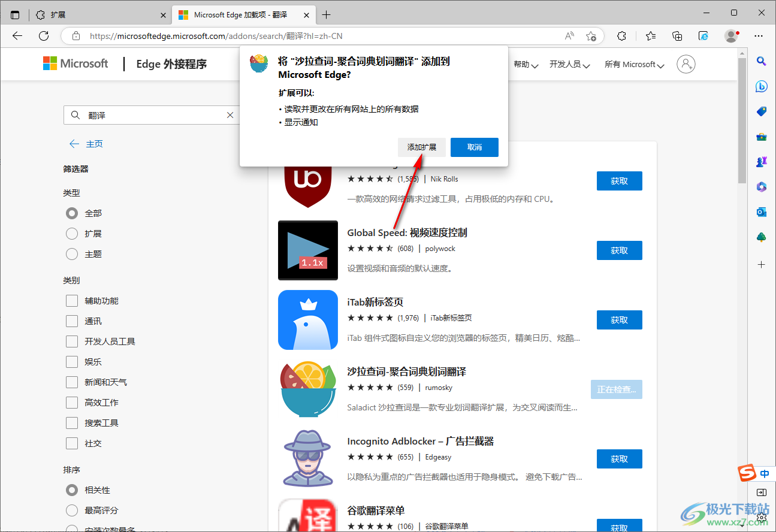The width and height of the screenshot is (776, 532).
Task: Open the Microsoft 365 sidebar icon
Action: [762, 187]
